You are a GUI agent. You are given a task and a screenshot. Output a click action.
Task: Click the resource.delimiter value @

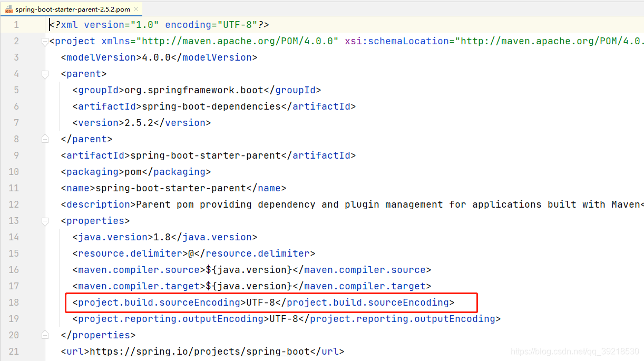coord(191,254)
